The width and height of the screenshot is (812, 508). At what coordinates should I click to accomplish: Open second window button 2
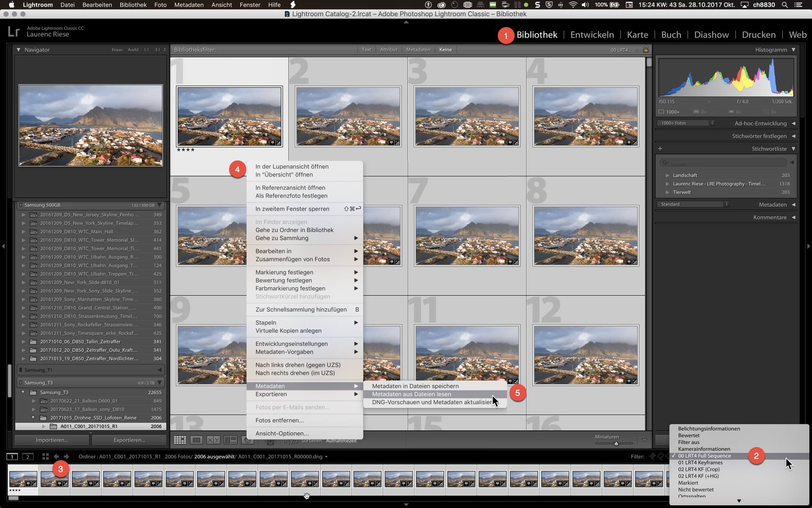pos(28,456)
